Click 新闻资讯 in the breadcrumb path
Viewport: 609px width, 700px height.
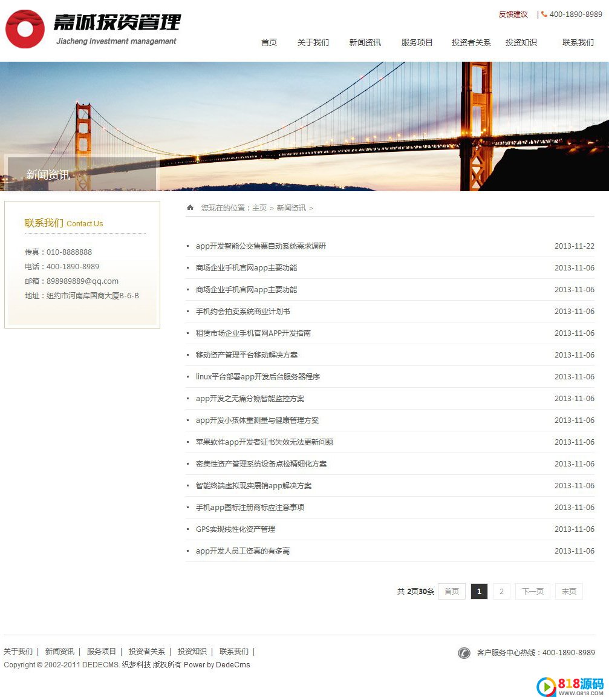coord(291,208)
